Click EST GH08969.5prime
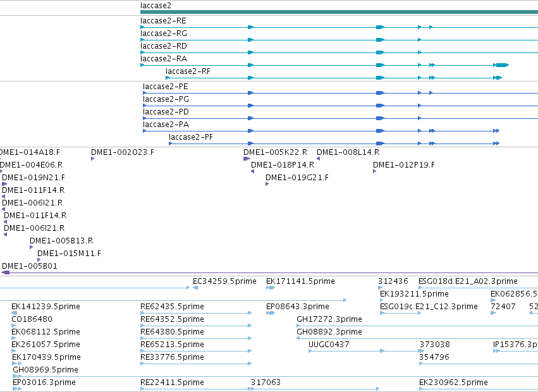 pos(46,370)
